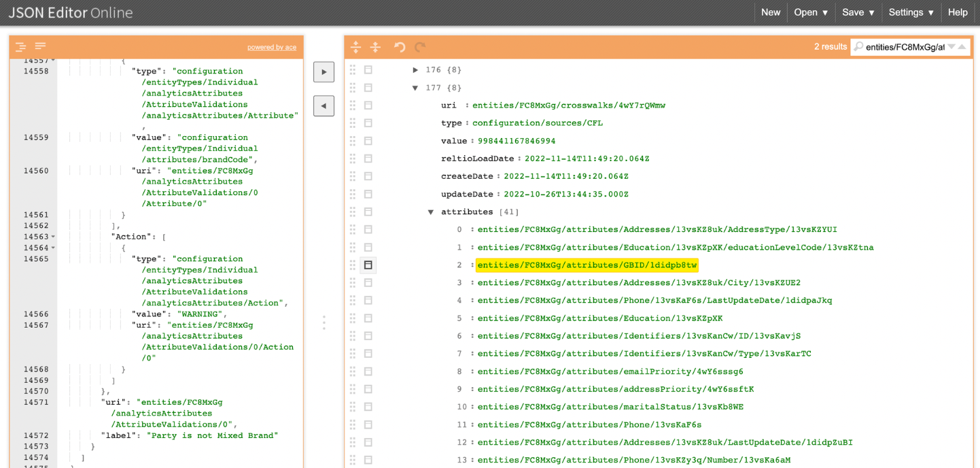Select the configuration/sources/CFL type value
The image size is (980, 468).
click(x=538, y=123)
